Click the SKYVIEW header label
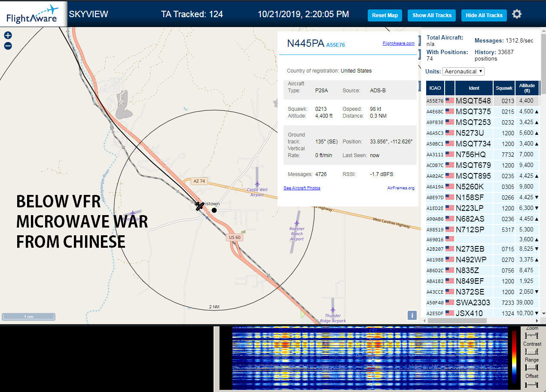This screenshot has width=546, height=392. coord(88,14)
